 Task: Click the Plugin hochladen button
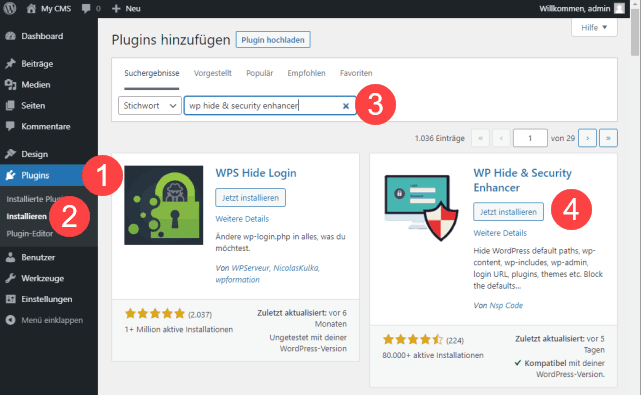[273, 40]
